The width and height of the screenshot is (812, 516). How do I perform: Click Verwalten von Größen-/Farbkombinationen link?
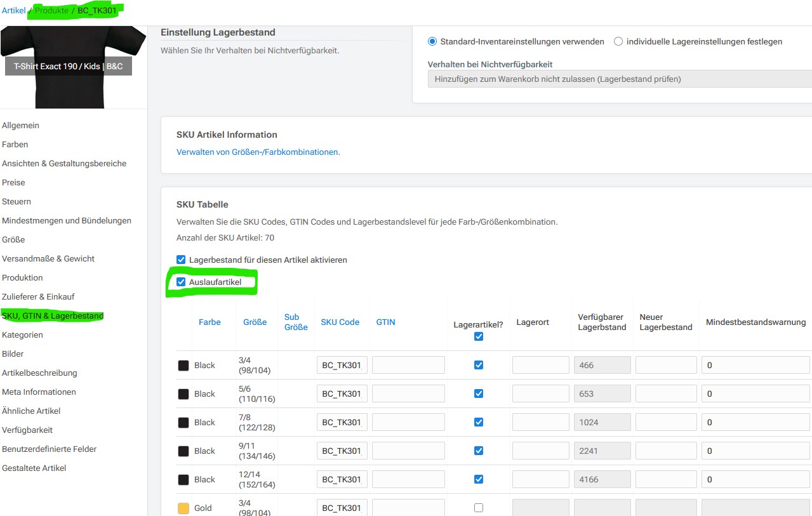pos(258,152)
